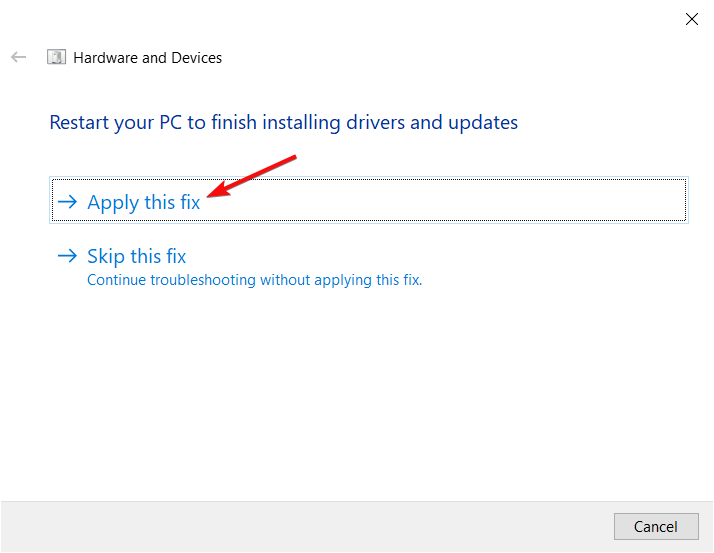
Task: Click empty space inside the Apply this fix box
Action: click(446, 200)
